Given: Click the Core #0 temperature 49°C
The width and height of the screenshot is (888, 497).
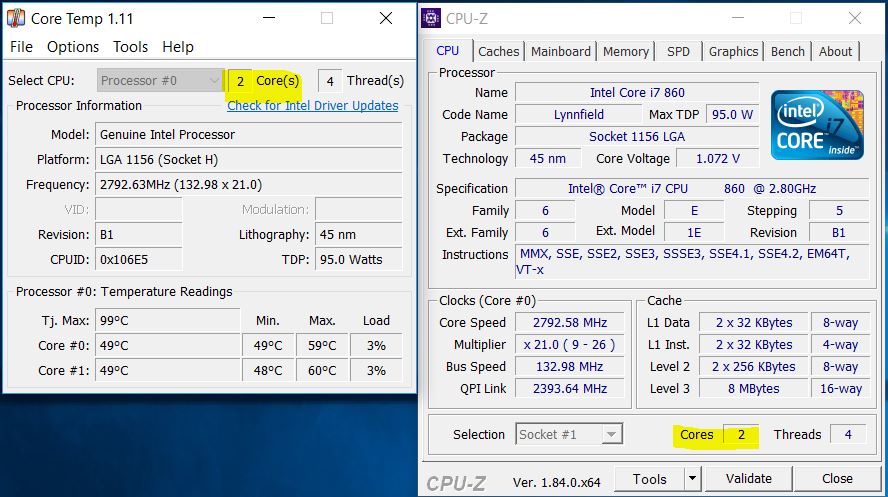Looking at the screenshot, I should coord(168,345).
